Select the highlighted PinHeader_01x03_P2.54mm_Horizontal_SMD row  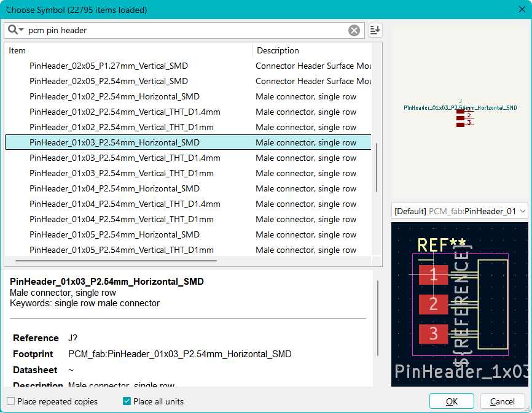coord(188,142)
